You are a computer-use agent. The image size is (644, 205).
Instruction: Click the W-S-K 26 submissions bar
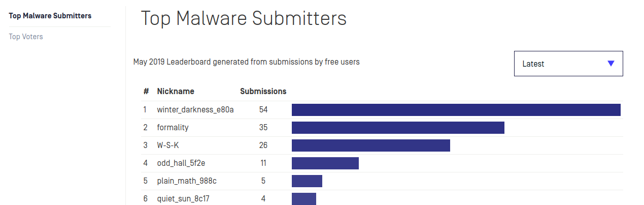click(x=370, y=145)
